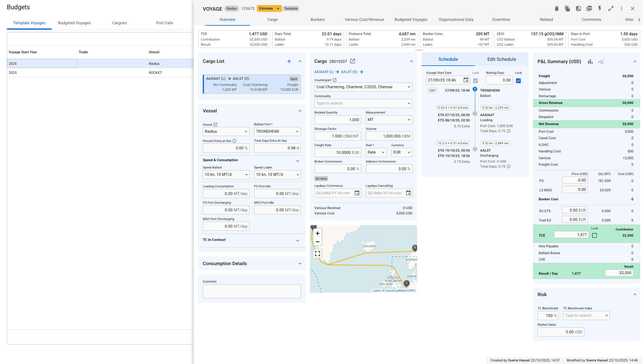Click the lightning bolt actions icon

600,8
